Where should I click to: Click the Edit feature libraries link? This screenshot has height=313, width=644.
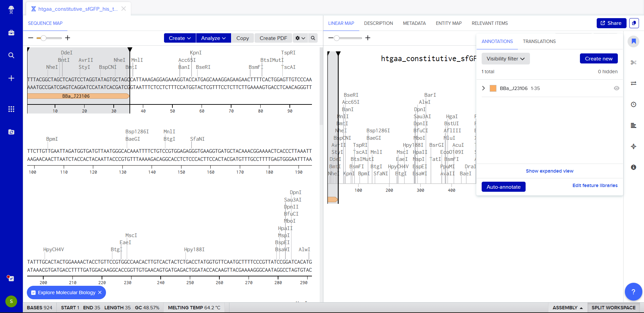(x=595, y=185)
